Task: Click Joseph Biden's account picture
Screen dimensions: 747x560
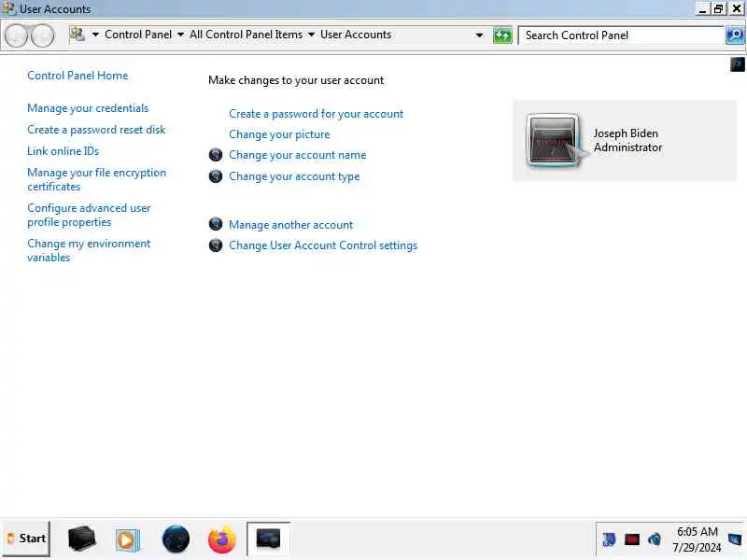Action: tap(553, 141)
